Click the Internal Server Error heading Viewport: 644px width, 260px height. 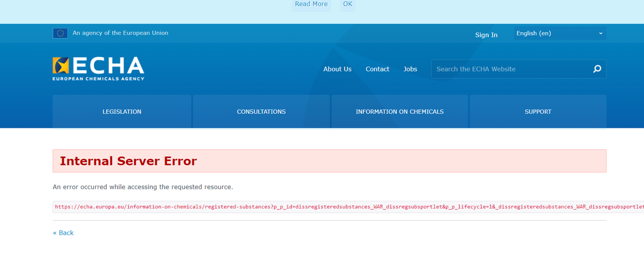point(128,161)
